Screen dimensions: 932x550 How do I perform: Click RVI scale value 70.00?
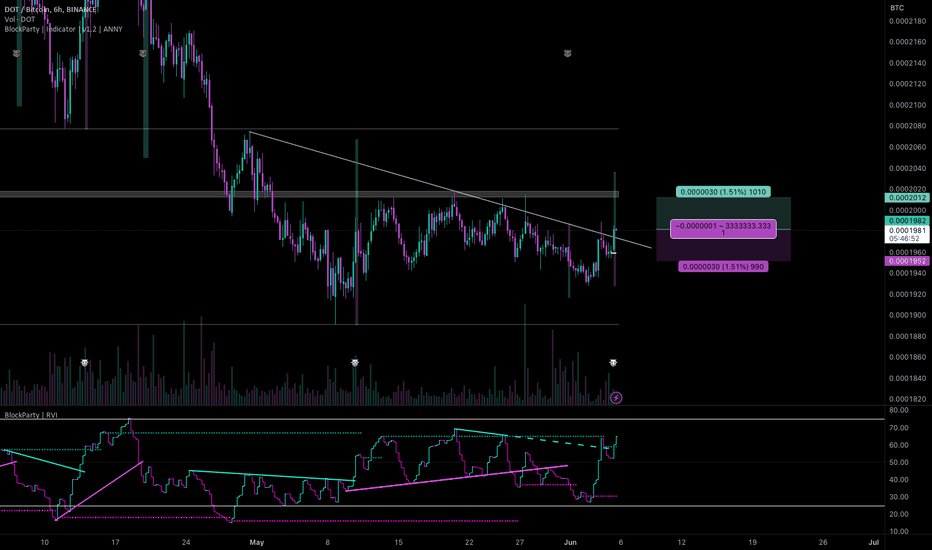899,428
